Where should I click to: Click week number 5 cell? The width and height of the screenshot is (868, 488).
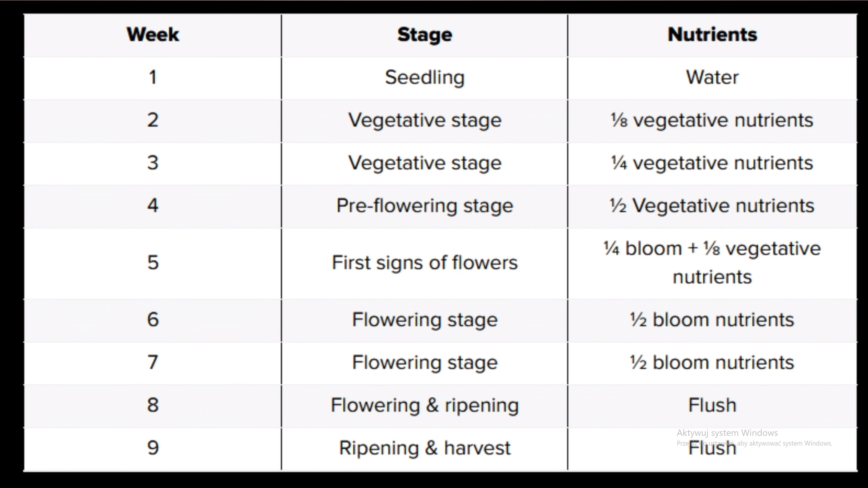tap(153, 263)
